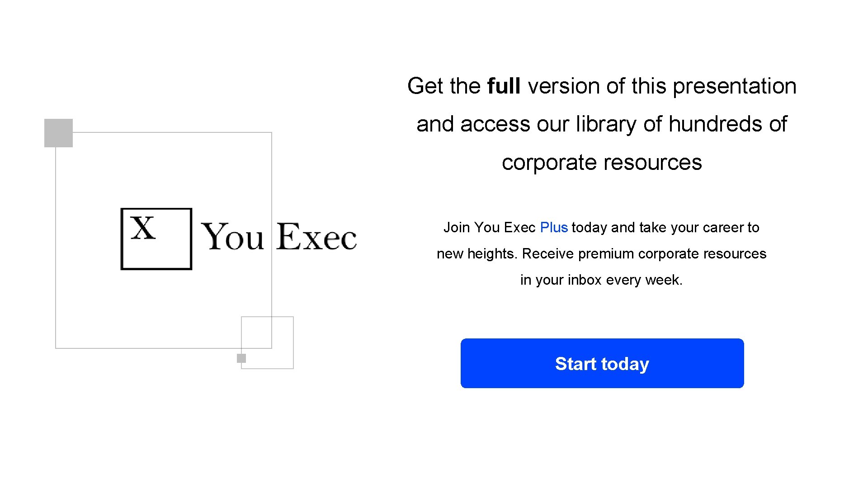Click the word You in the logo
Image resolution: width=868 pixels, height=488 pixels.
[x=232, y=237]
